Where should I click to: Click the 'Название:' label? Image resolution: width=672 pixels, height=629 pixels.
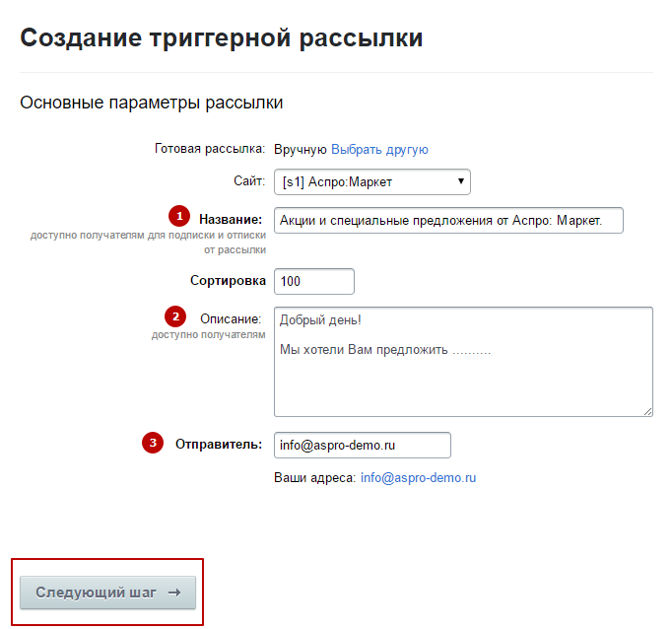(x=231, y=220)
